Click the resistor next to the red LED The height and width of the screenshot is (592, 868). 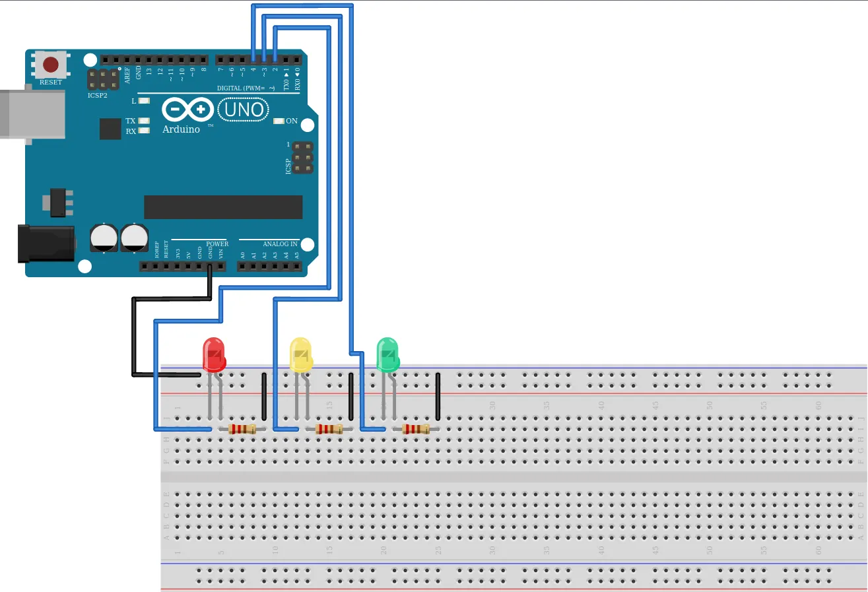point(242,429)
